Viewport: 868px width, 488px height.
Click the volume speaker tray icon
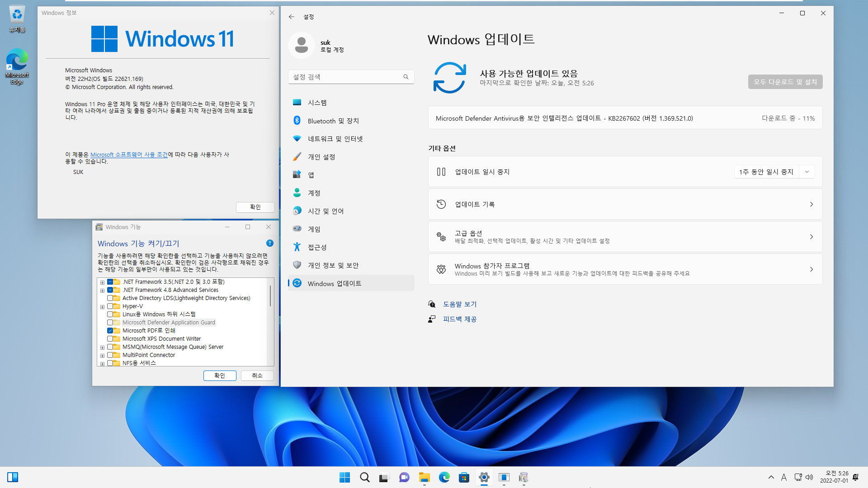coord(809,477)
